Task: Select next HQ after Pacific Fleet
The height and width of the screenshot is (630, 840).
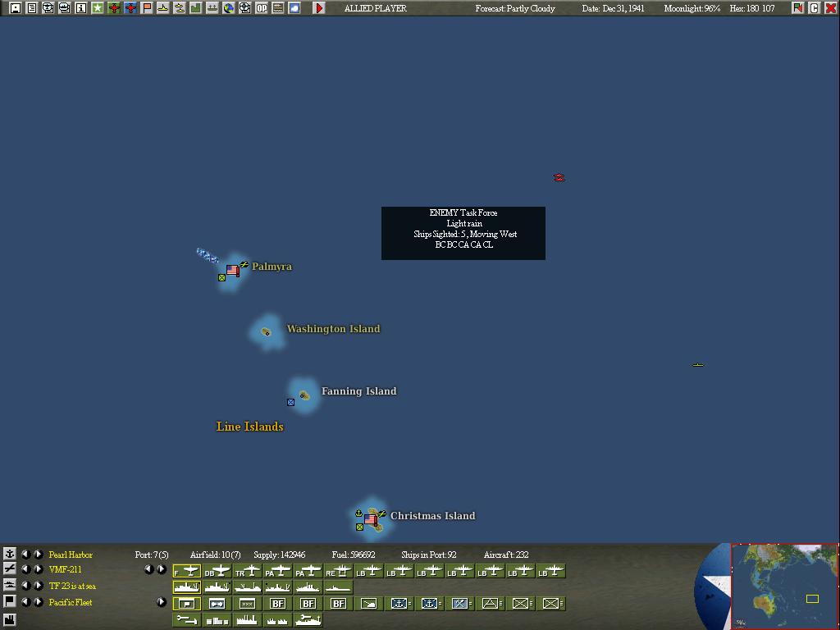Action: 38,601
